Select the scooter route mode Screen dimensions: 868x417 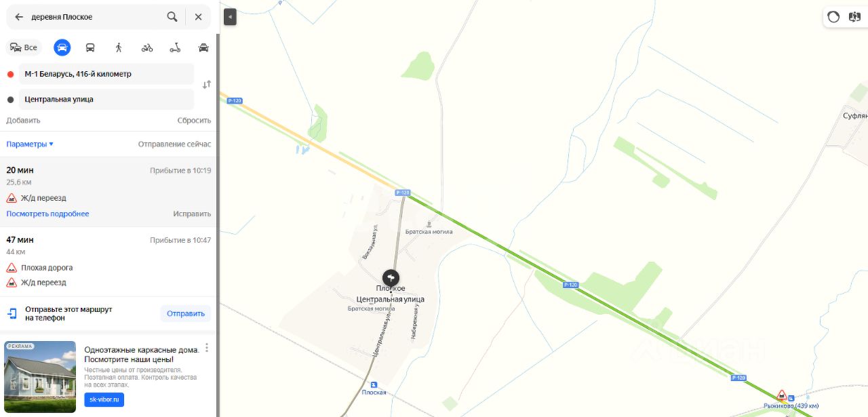tap(175, 47)
